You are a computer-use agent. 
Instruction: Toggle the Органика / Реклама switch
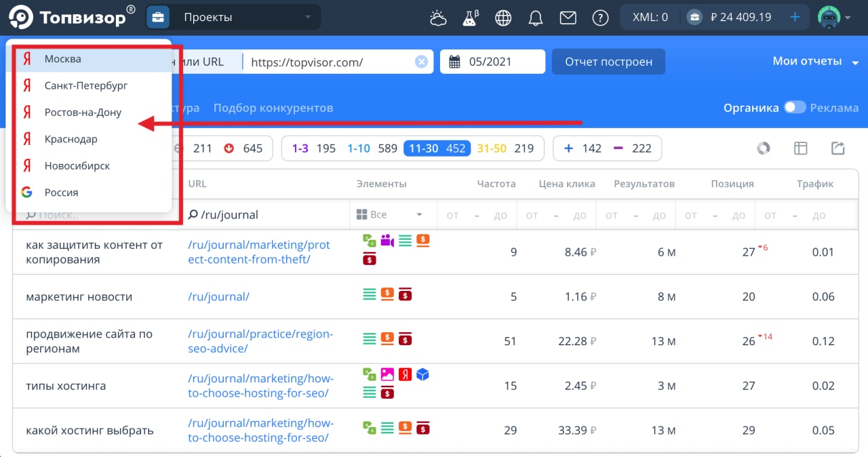pos(795,108)
